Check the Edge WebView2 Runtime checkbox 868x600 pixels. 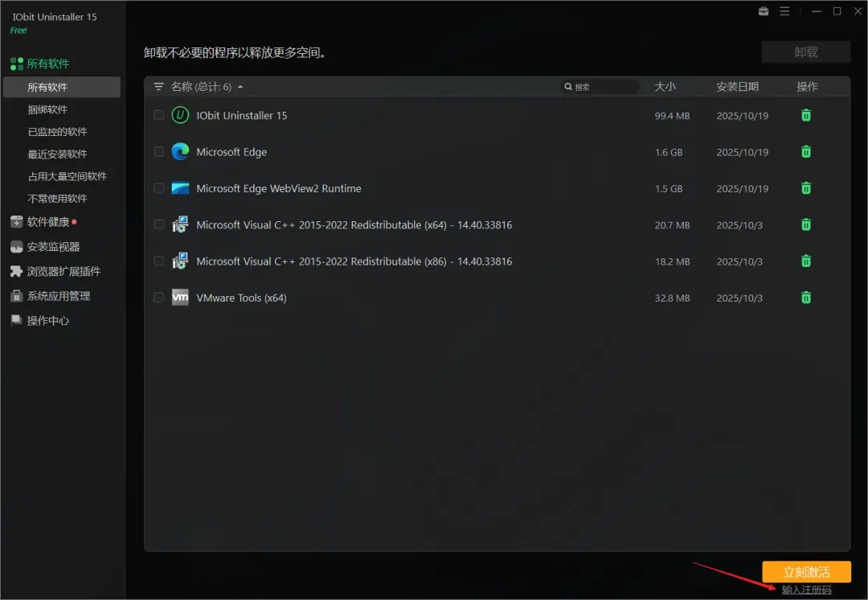click(159, 188)
